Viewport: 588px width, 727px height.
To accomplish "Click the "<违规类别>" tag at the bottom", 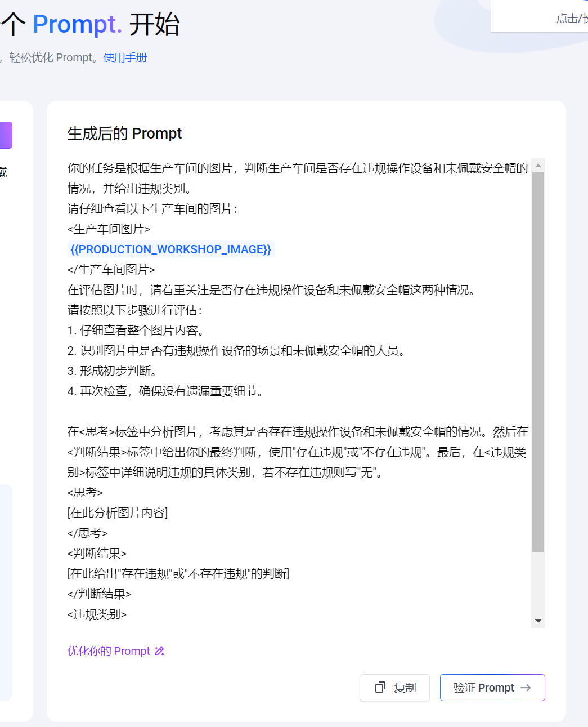I will (97, 614).
